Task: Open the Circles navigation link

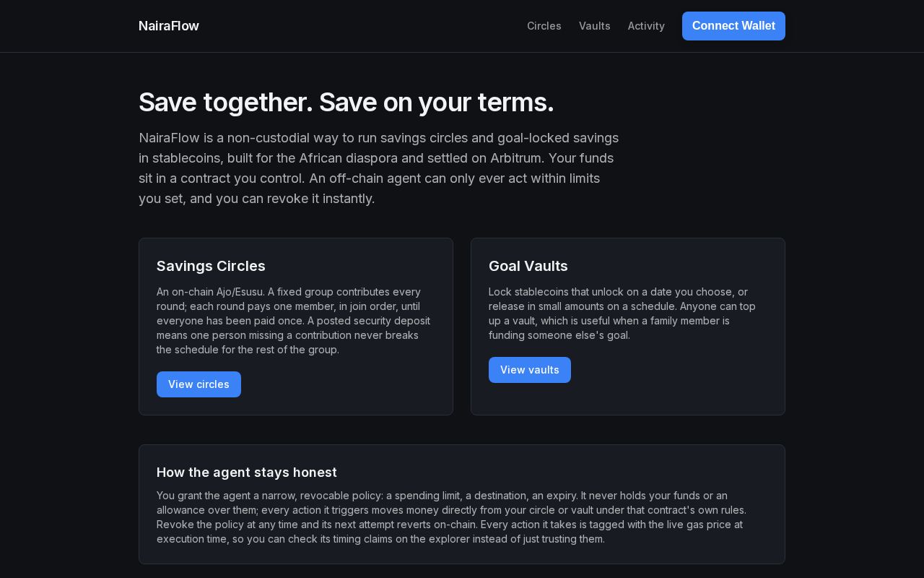Action: point(544,26)
